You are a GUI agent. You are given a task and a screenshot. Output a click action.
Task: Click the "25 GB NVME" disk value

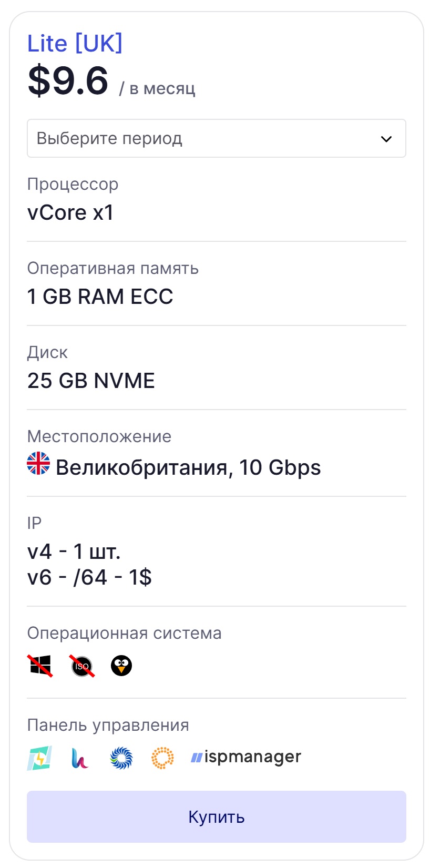pos(91,381)
